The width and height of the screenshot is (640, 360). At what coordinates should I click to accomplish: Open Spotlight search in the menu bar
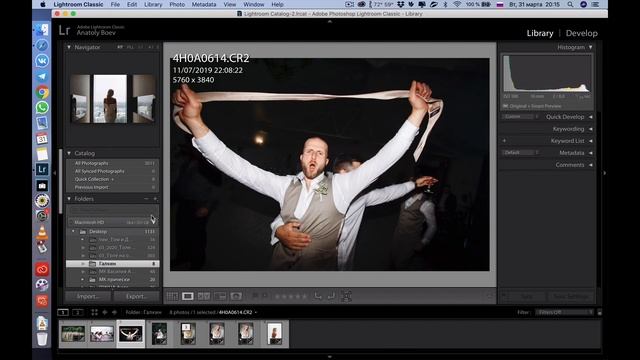pyautogui.click(x=570, y=4)
